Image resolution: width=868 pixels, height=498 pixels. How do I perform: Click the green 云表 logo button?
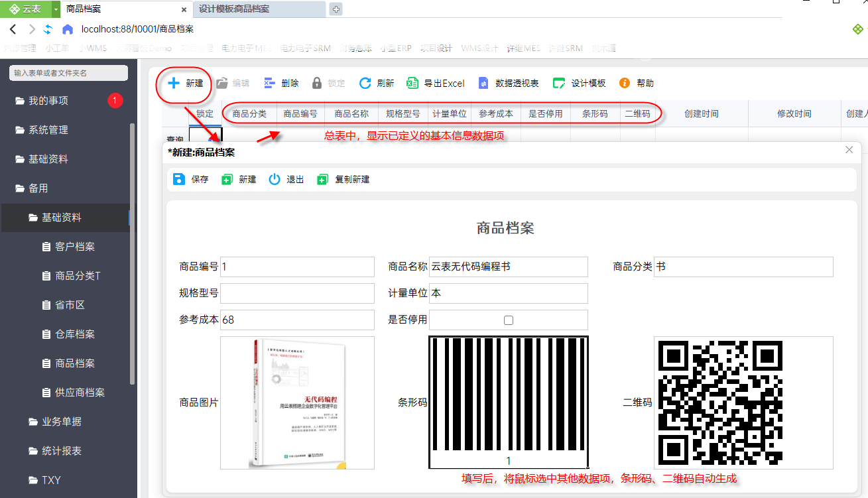(x=26, y=9)
